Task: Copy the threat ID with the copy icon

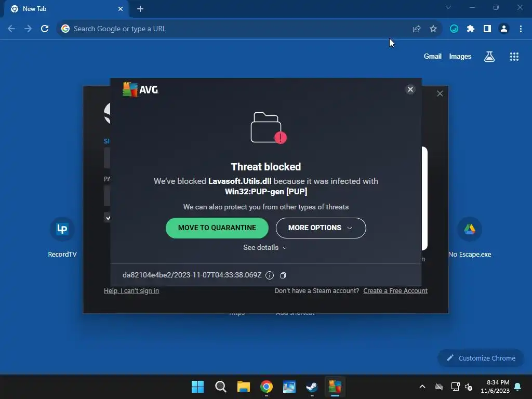Action: (283, 275)
